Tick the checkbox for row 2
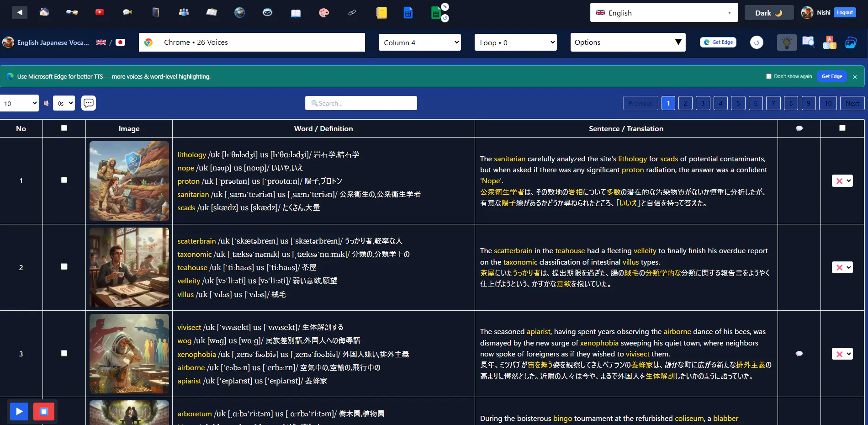 tap(64, 266)
